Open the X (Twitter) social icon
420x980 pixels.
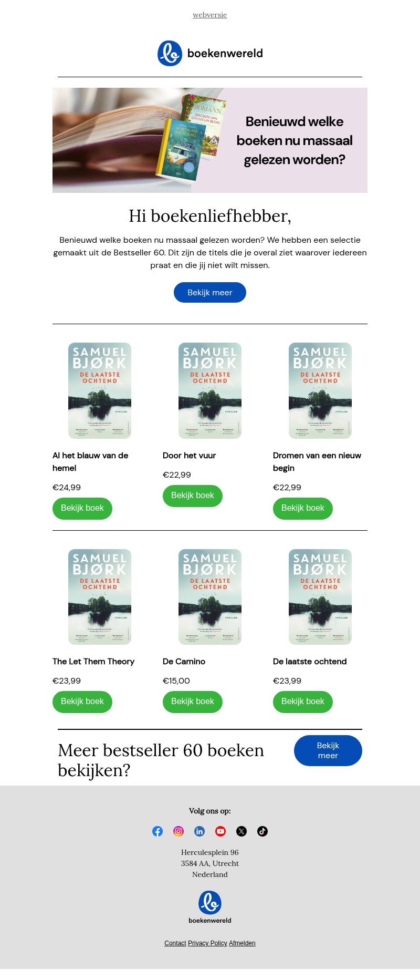(241, 831)
